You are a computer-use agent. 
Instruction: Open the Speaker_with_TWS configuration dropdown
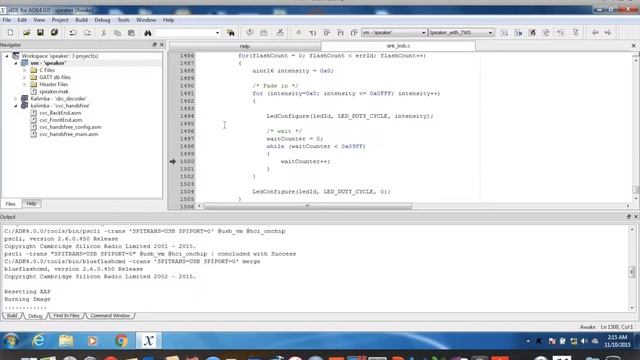click(490, 33)
